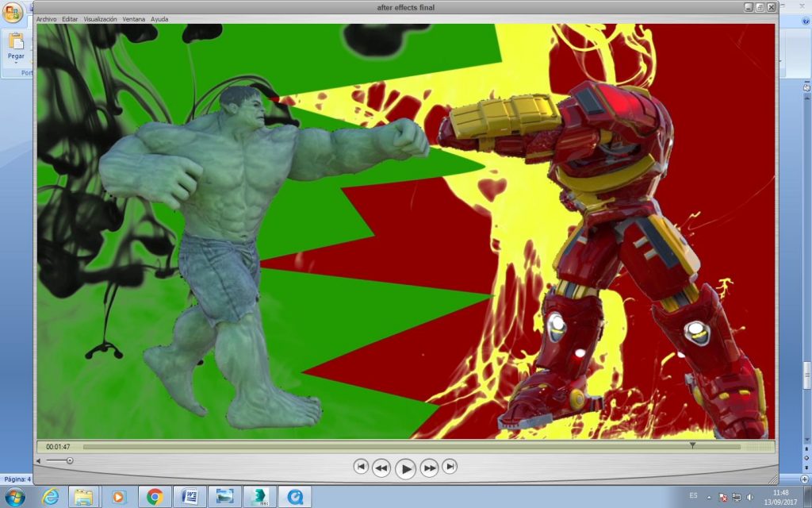Open the Archivo menu

point(45,18)
